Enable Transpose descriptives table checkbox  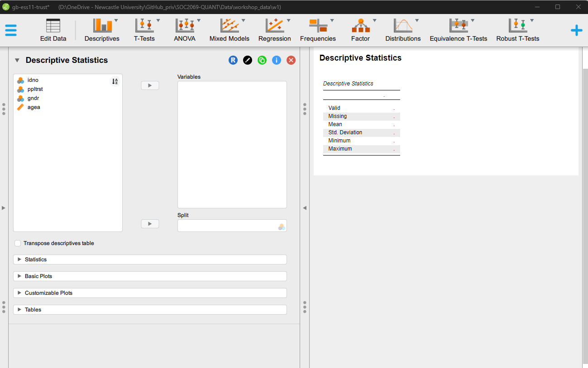(x=18, y=243)
